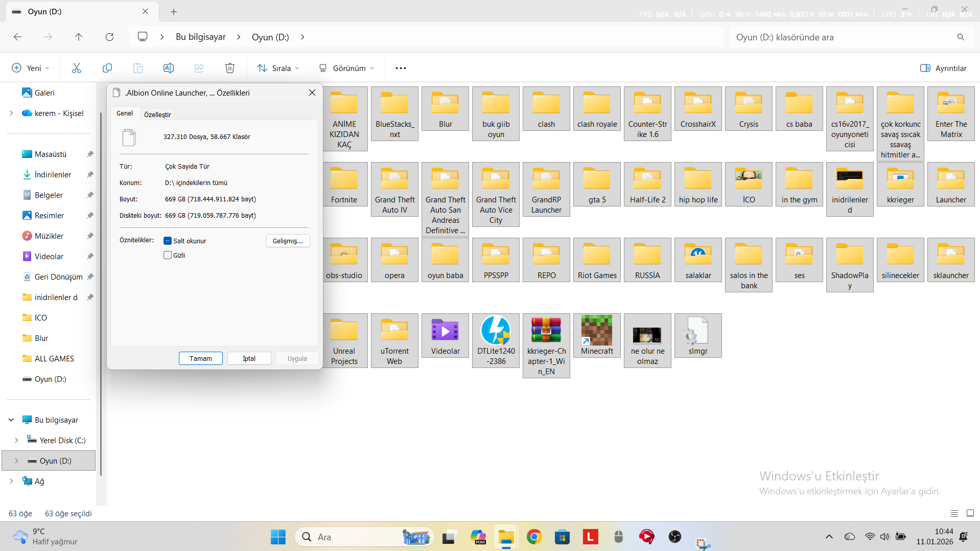Expand the kerem - Kişisel tree node
The height and width of the screenshot is (551, 980).
click(11, 113)
